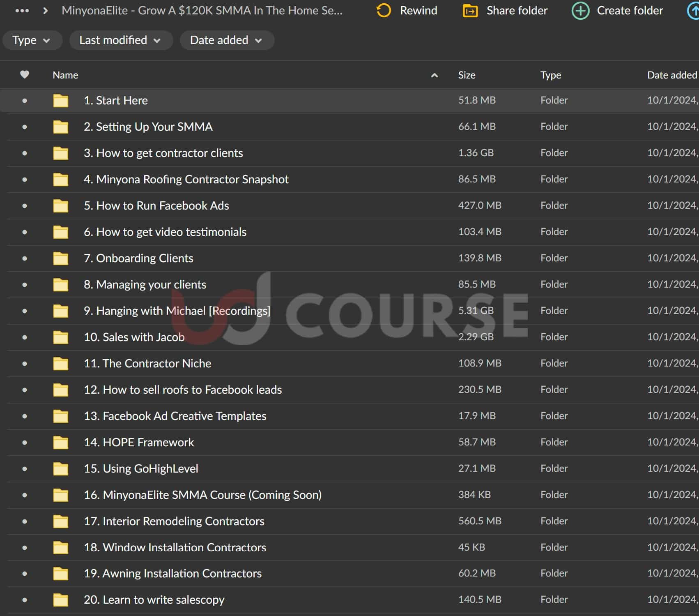Click the Create folder plus icon
Image resolution: width=699 pixels, height=616 pixels.
pos(580,11)
